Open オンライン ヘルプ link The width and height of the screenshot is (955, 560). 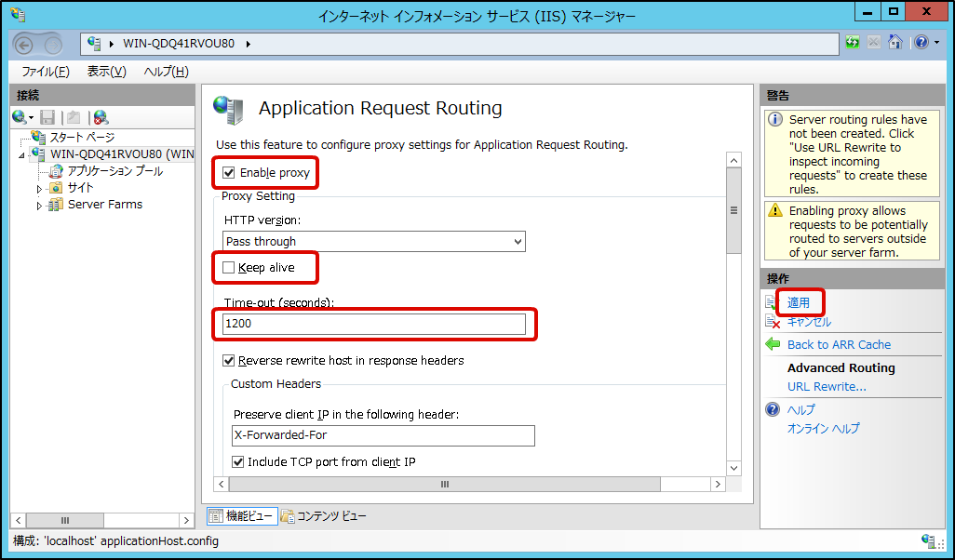[824, 429]
